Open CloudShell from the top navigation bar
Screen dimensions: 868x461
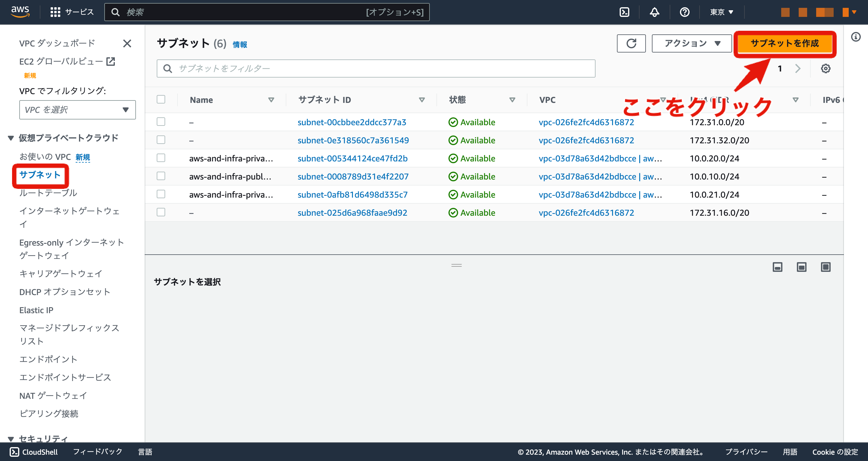[624, 12]
